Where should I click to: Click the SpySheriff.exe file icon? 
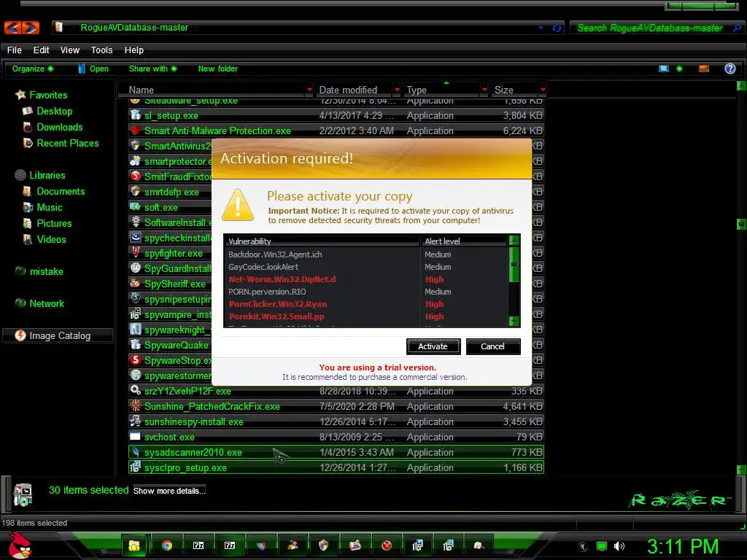(135, 284)
